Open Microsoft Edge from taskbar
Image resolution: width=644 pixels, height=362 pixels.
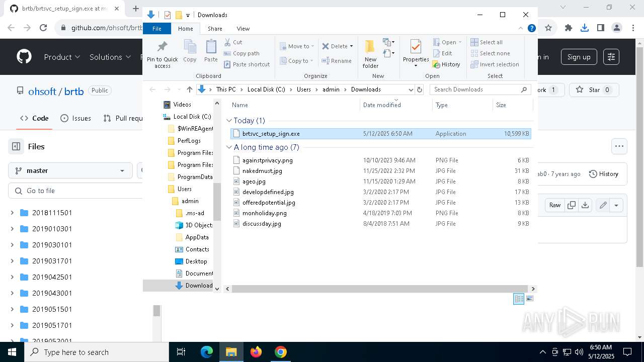[x=206, y=352]
